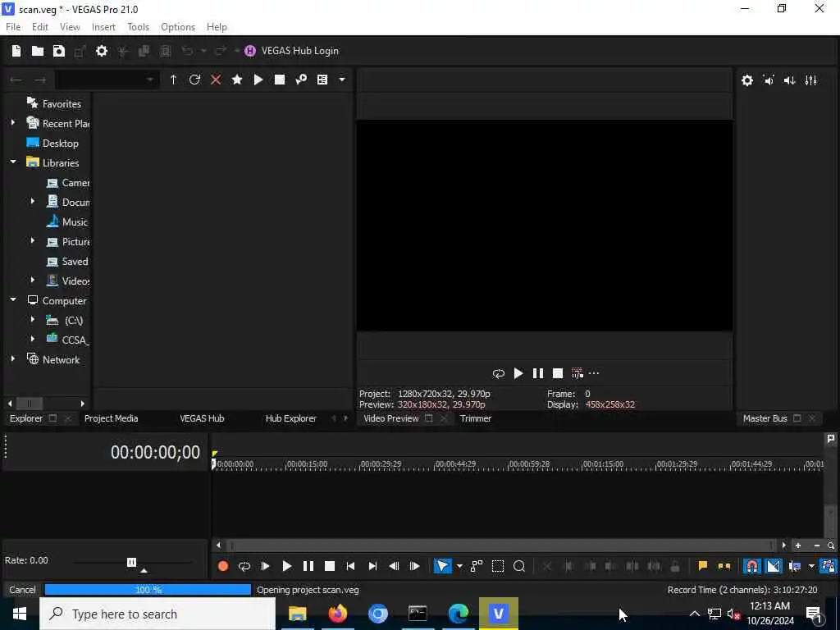Refresh the Explorer file list
840x630 pixels.
[194, 80]
